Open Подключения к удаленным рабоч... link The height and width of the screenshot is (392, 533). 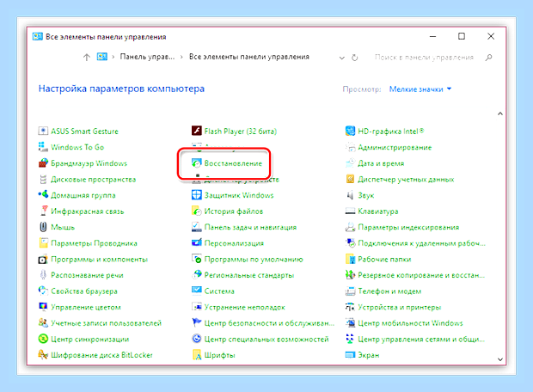[421, 243]
